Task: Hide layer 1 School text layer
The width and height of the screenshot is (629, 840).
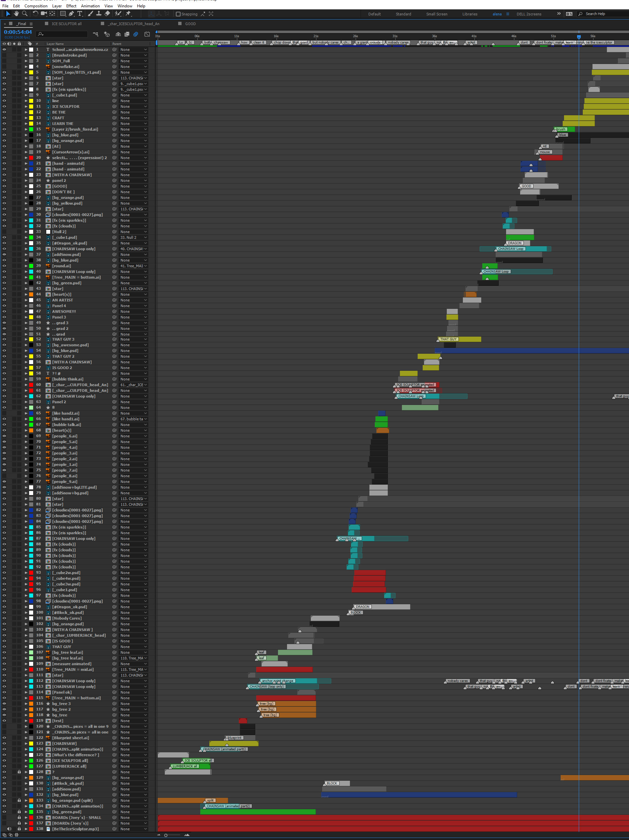Action: point(4,50)
